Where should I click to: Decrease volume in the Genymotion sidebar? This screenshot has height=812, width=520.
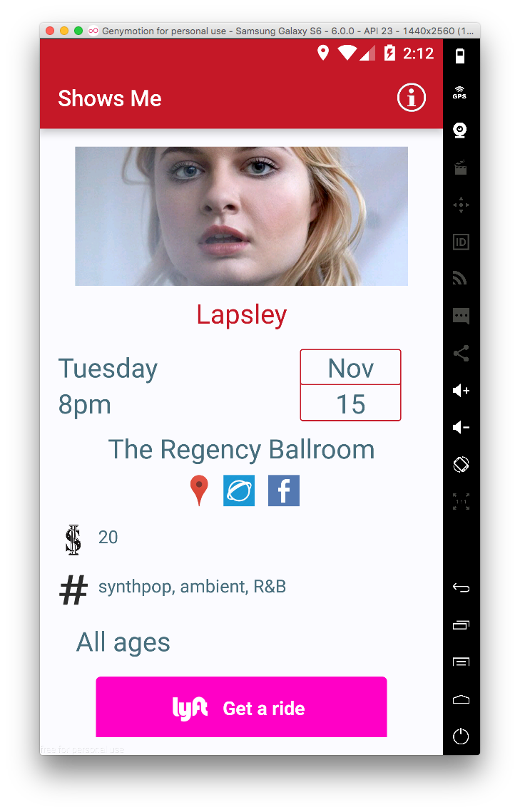coord(460,427)
